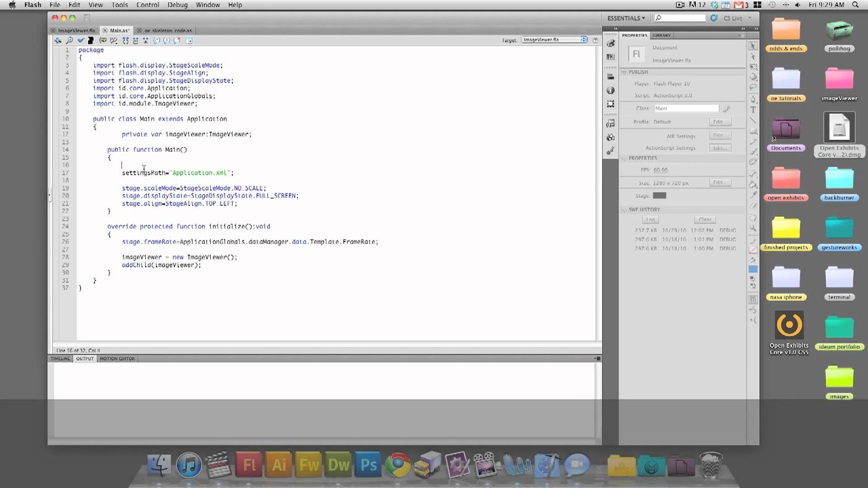Switch to the MOTION EDITOR tab
Viewport: 868px width, 488px height.
click(117, 359)
